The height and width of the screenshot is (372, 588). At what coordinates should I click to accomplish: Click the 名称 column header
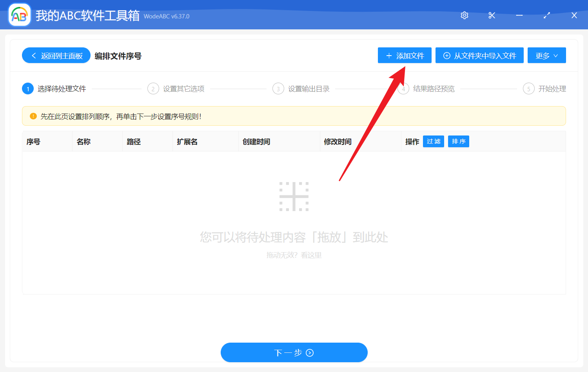pyautogui.click(x=83, y=141)
